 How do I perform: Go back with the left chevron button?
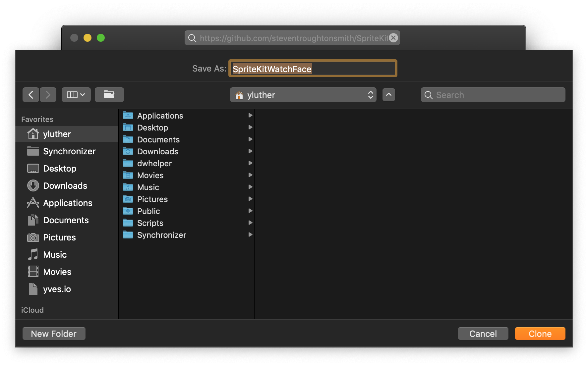(x=31, y=95)
